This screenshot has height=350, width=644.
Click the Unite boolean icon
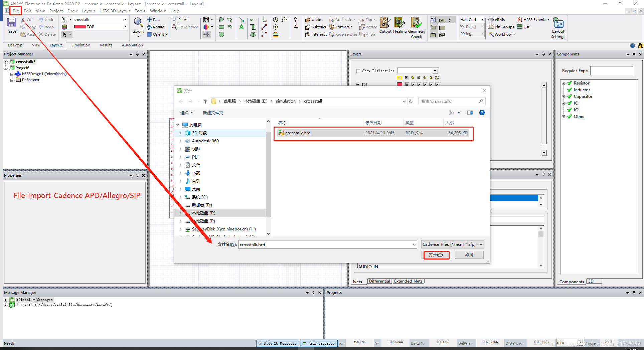[x=308, y=20]
